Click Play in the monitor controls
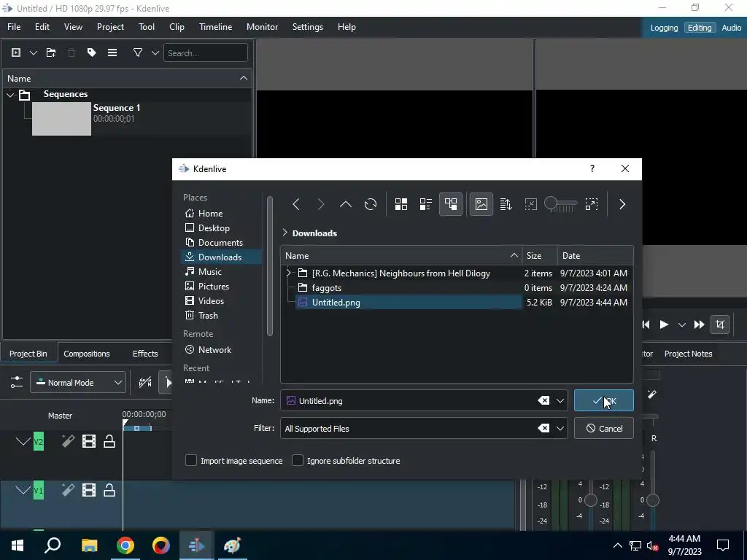The image size is (747, 560). pyautogui.click(x=664, y=324)
